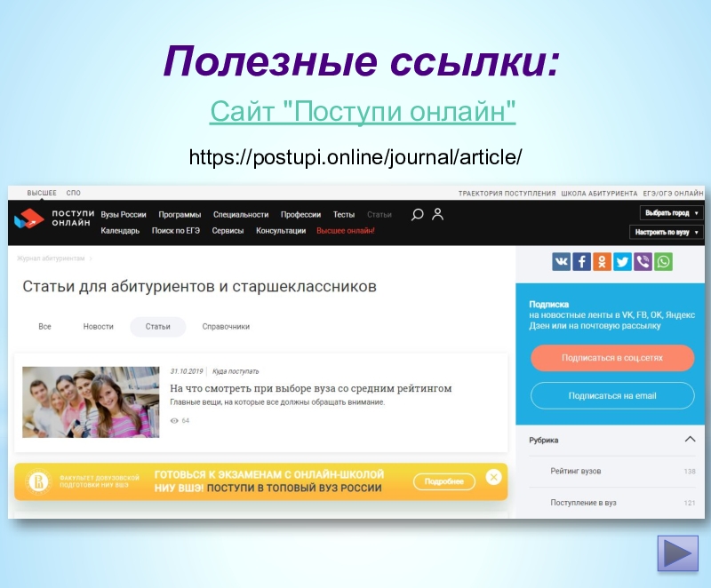This screenshot has height=588, width=711.
Task: Click Журнал абитуриентам breadcrumb
Action: pyautogui.click(x=51, y=258)
